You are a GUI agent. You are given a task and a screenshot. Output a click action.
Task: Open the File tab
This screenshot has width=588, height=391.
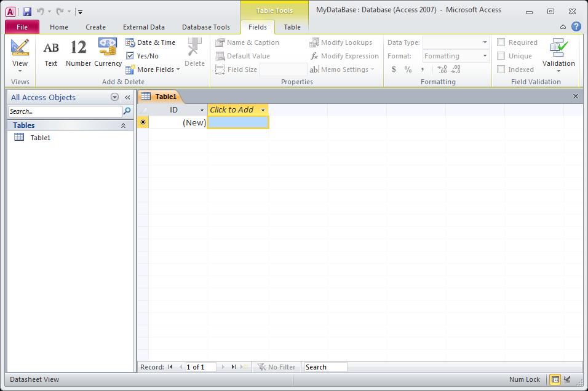[x=22, y=27]
